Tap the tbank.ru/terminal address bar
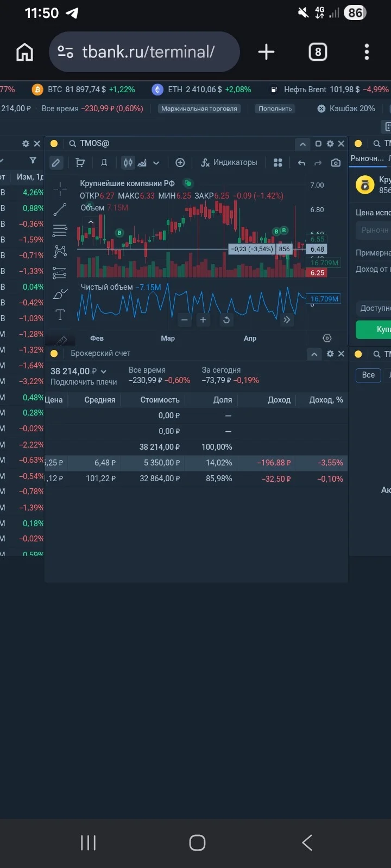 tap(144, 52)
